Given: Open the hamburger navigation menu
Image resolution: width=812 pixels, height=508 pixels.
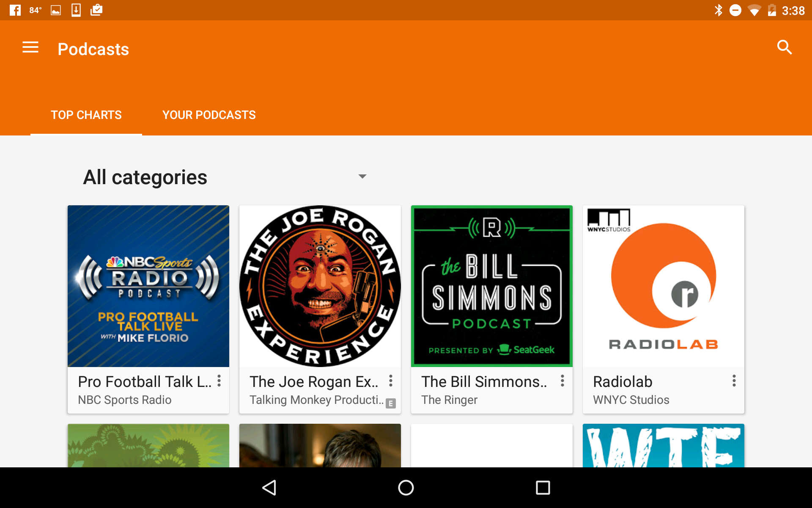Looking at the screenshot, I should pos(30,47).
